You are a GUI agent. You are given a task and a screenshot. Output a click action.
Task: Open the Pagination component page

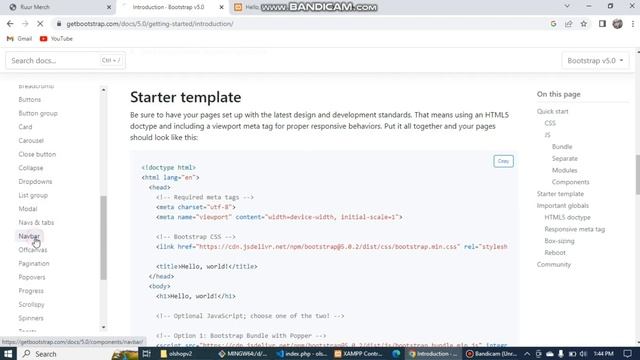[x=34, y=264]
